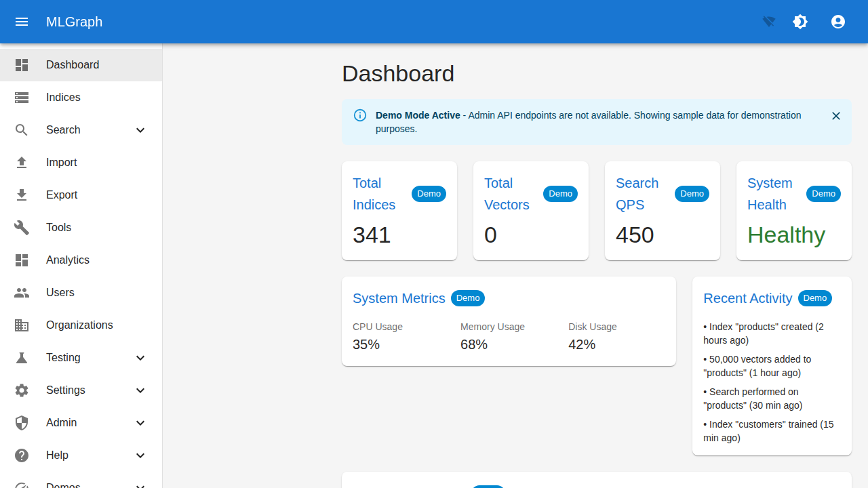
Task: Click the theme switcher icon in top bar
Action: click(800, 22)
